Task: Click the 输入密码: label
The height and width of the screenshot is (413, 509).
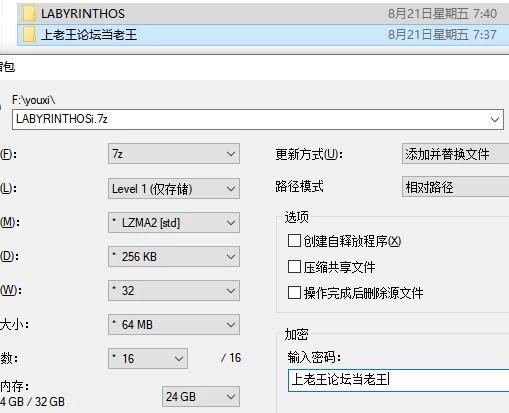Action: (x=314, y=357)
